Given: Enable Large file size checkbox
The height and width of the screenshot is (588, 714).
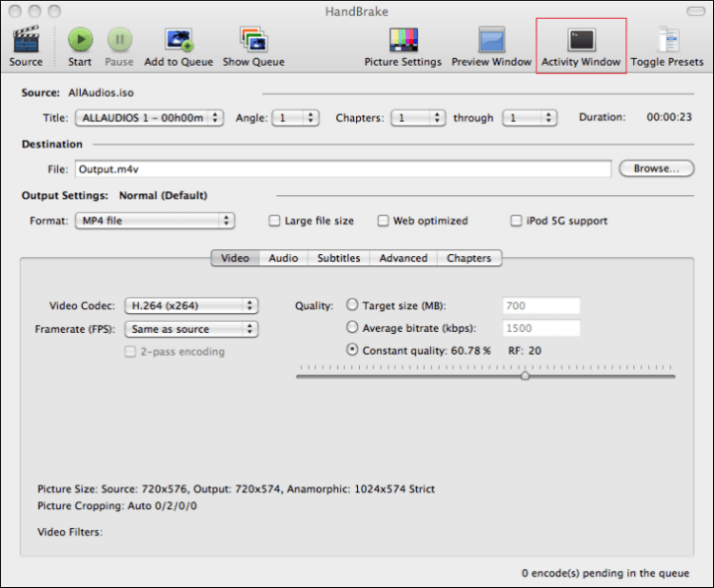Looking at the screenshot, I should coord(274,221).
